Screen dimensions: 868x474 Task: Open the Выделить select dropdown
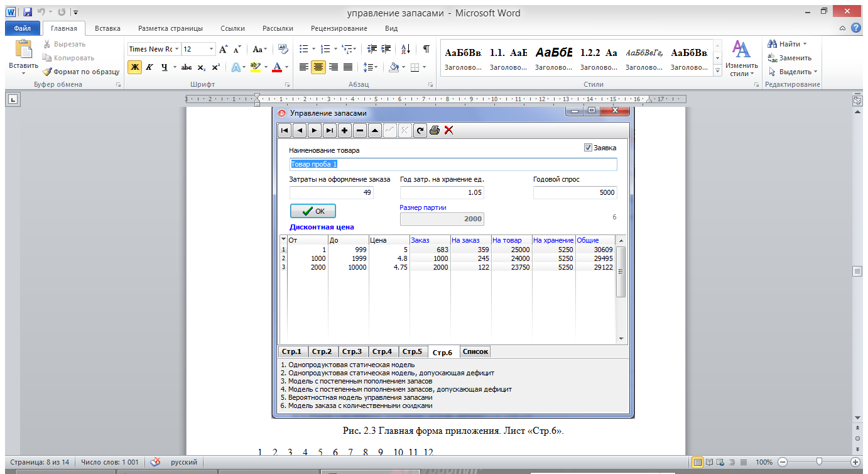click(793, 72)
